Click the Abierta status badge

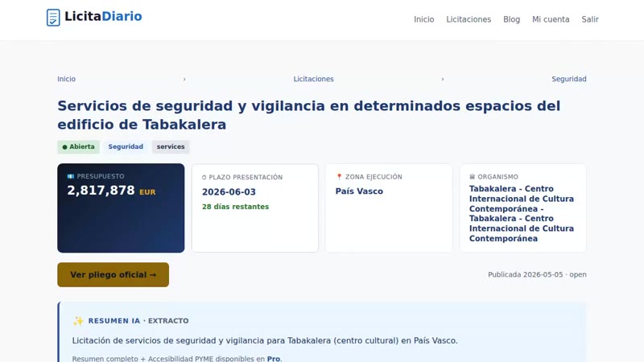click(78, 146)
